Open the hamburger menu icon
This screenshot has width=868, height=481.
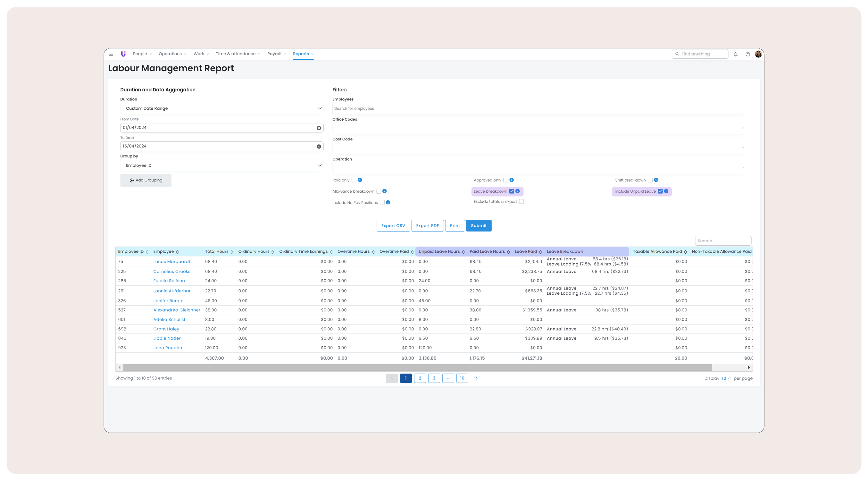(x=111, y=54)
